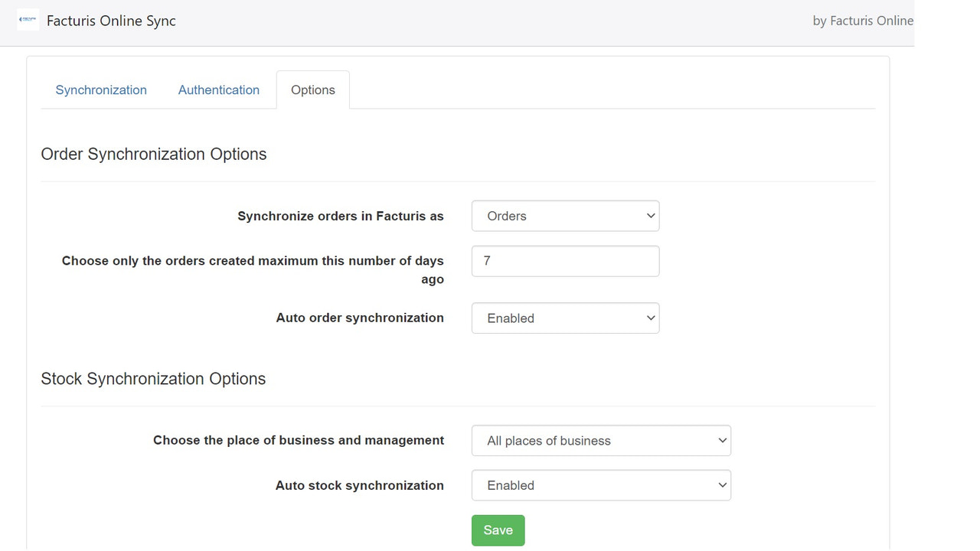Disable auto order synchronization via its dropdown

[565, 318]
